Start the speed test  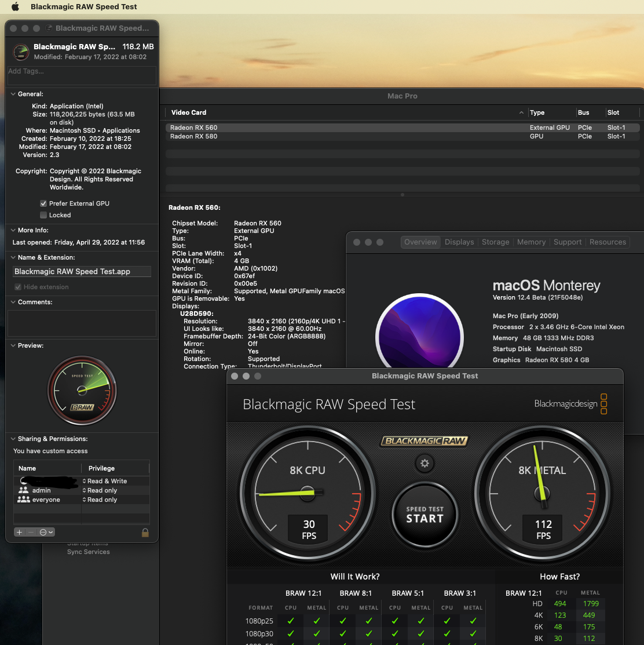point(425,515)
